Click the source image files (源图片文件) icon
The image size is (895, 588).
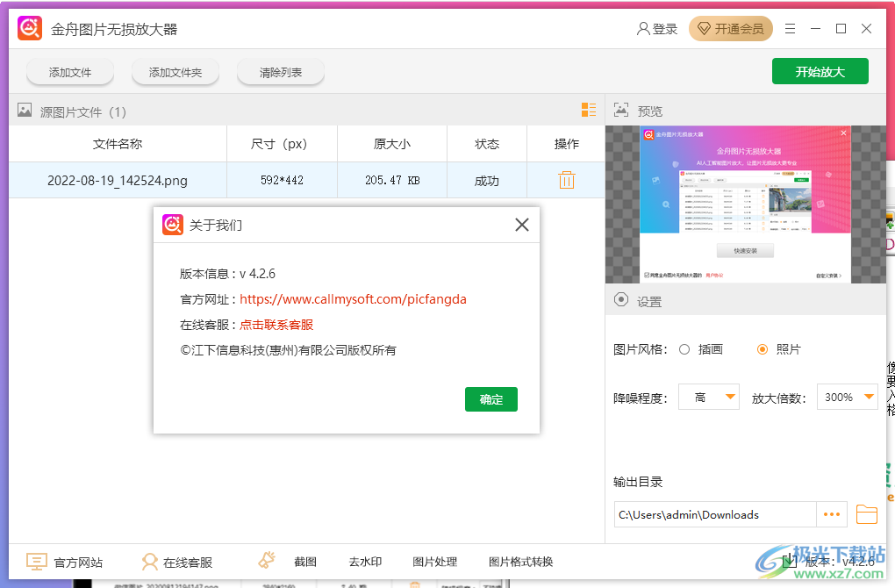(25, 111)
